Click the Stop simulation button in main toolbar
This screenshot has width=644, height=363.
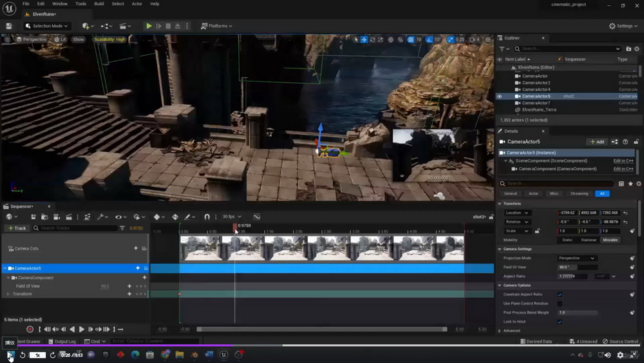[168, 26]
